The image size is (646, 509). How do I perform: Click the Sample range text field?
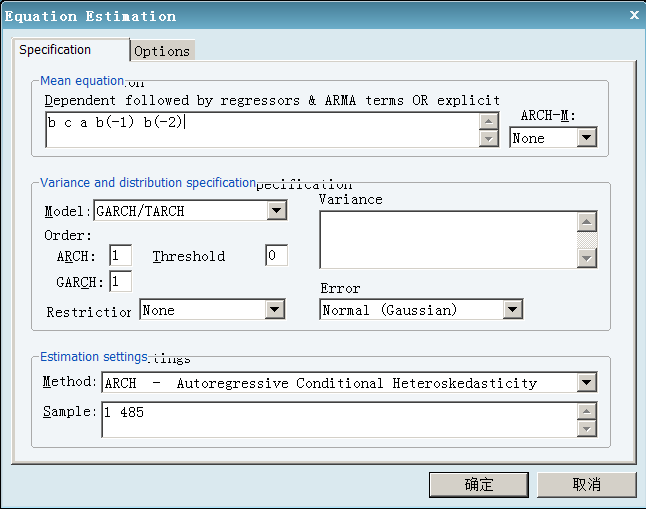pyautogui.click(x=340, y=419)
